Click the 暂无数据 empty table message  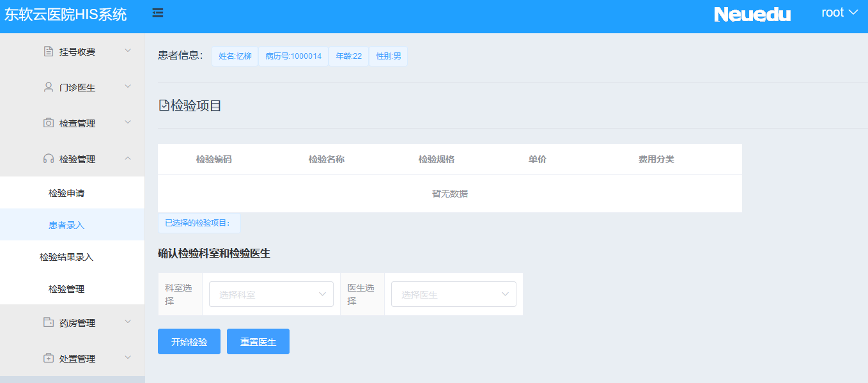450,194
